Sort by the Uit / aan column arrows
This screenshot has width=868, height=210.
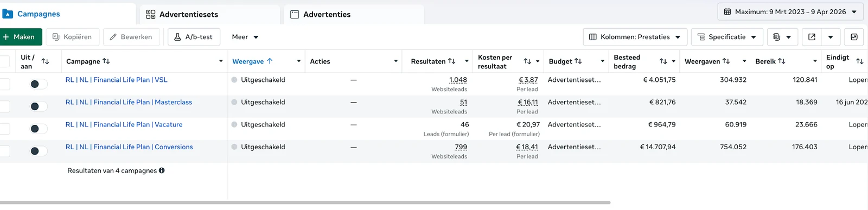click(45, 61)
